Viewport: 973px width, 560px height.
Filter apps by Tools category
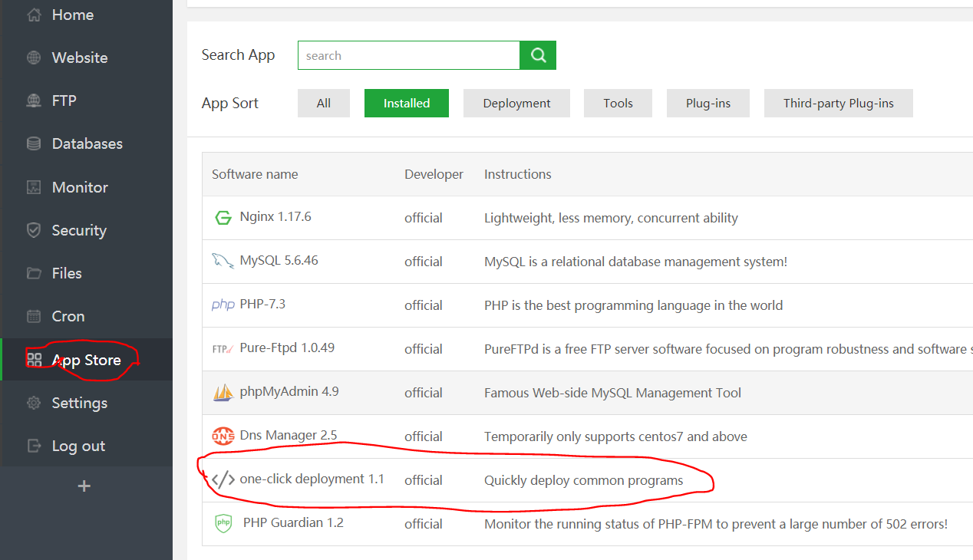pyautogui.click(x=618, y=104)
